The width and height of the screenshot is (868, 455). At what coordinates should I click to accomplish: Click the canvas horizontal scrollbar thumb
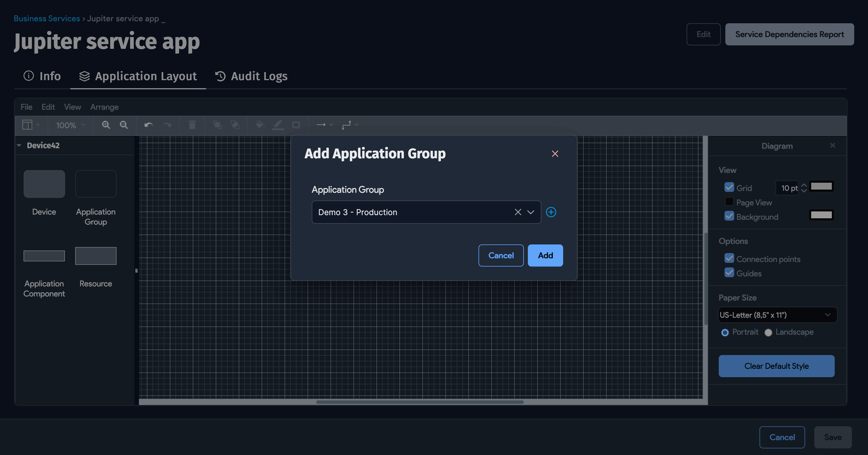pyautogui.click(x=420, y=402)
